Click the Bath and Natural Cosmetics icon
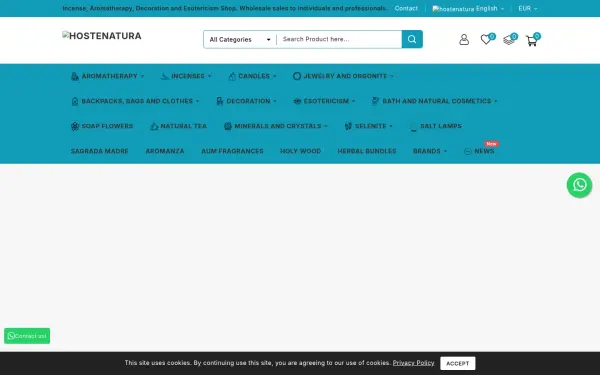 [375, 101]
